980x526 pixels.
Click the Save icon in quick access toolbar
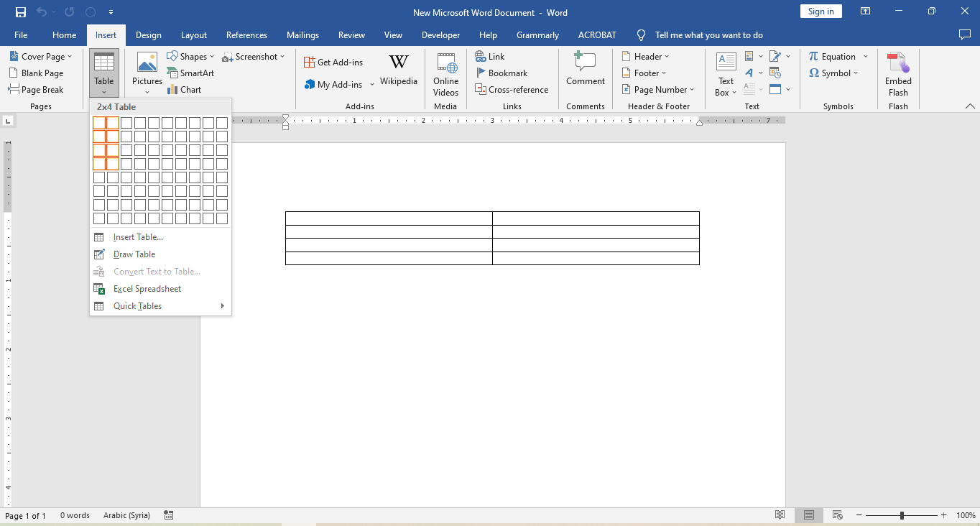pos(21,12)
